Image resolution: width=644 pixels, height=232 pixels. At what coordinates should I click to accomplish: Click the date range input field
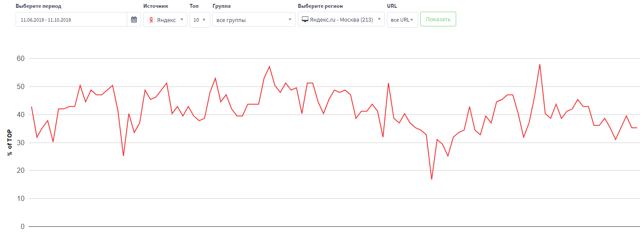click(x=71, y=20)
